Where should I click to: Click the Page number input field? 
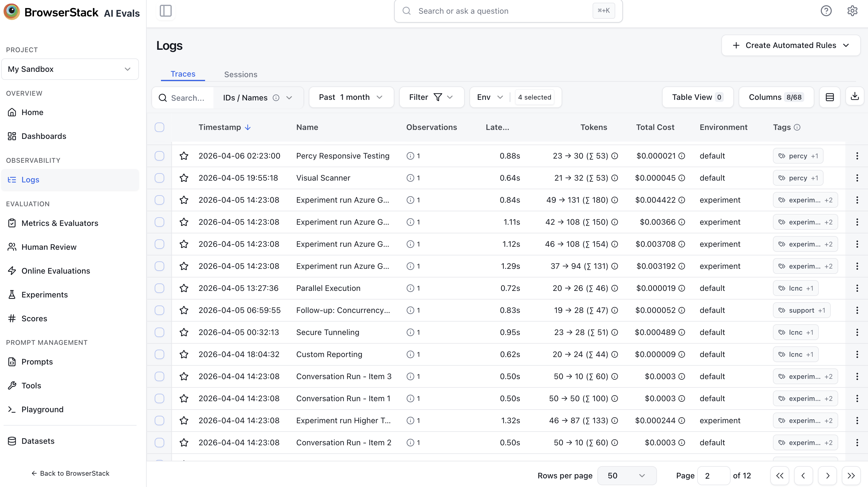click(714, 476)
